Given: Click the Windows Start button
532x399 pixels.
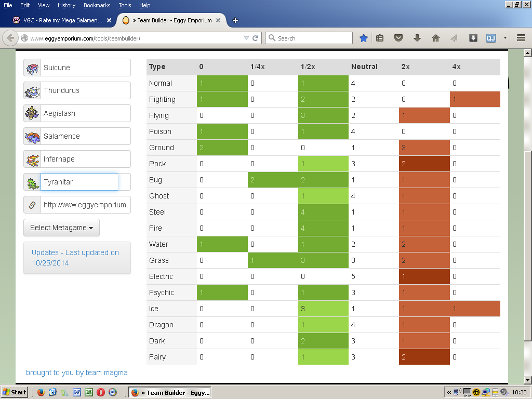Looking at the screenshot, I should (14, 392).
